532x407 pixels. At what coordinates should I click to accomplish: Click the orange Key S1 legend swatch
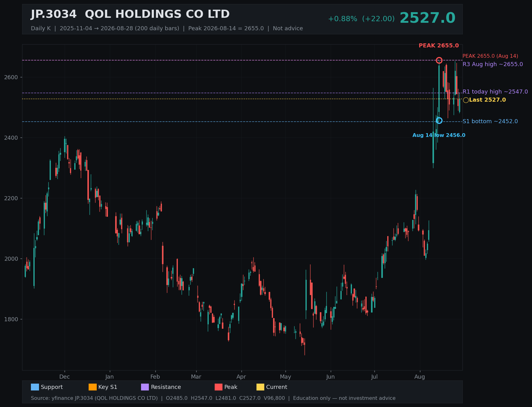point(93,387)
